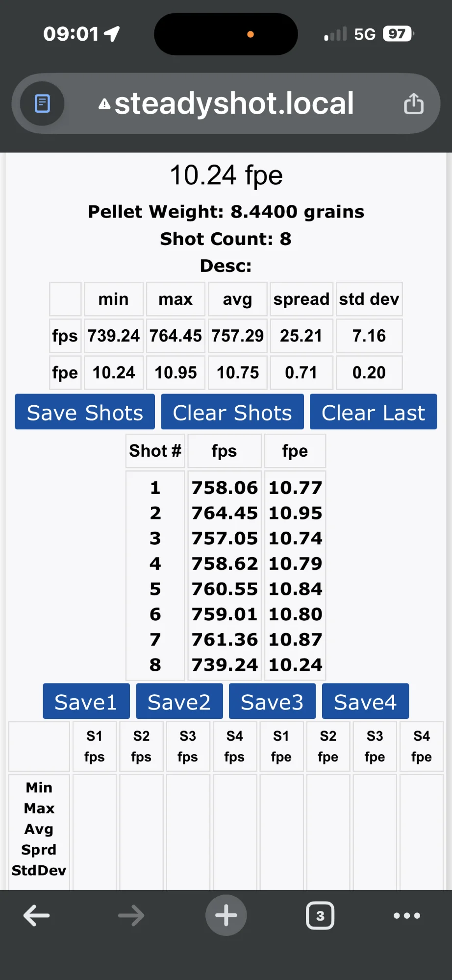Tap the fps spread value 25.21
Image resolution: width=452 pixels, height=980 pixels.
pyautogui.click(x=301, y=336)
